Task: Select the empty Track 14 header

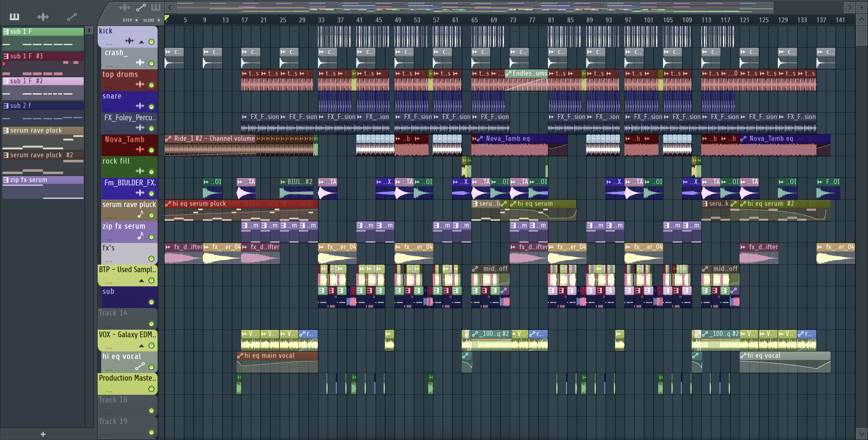Action: tap(127, 319)
